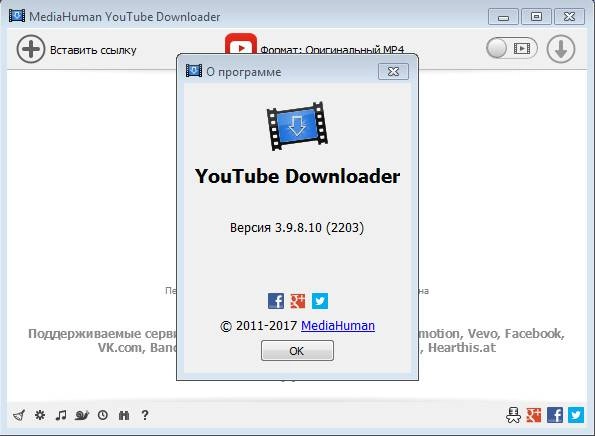This screenshot has height=436, width=595.
Task: Close the MediaHuman YouTube Downloader window
Action: tap(569, 17)
